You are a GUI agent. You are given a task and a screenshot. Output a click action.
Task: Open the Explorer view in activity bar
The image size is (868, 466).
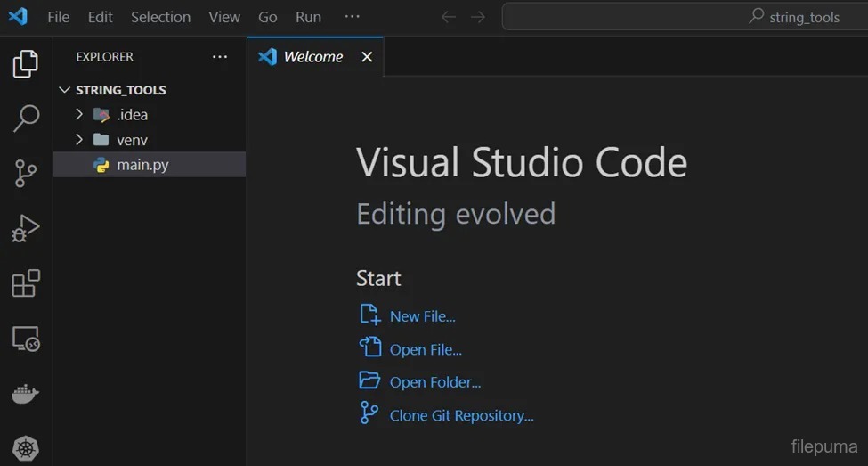tap(26, 63)
